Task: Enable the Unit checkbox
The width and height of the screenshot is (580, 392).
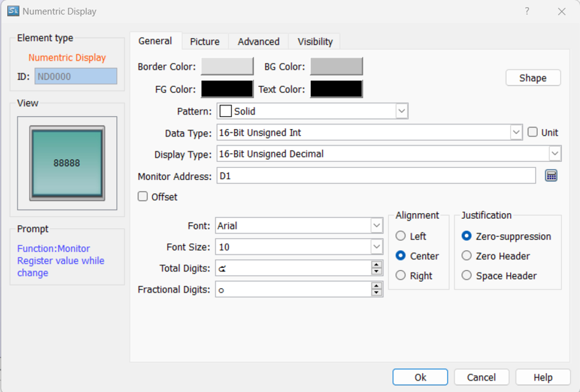Action: [533, 132]
